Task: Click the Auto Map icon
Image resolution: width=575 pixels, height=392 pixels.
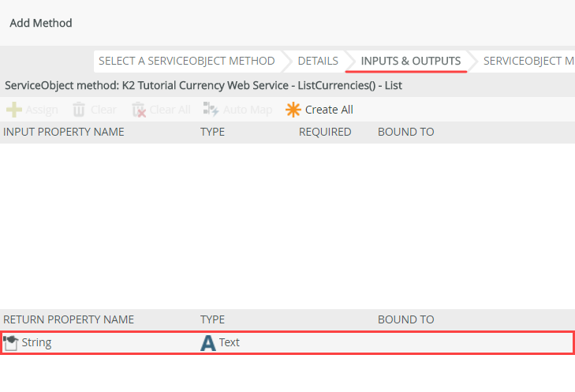Action: [x=211, y=110]
